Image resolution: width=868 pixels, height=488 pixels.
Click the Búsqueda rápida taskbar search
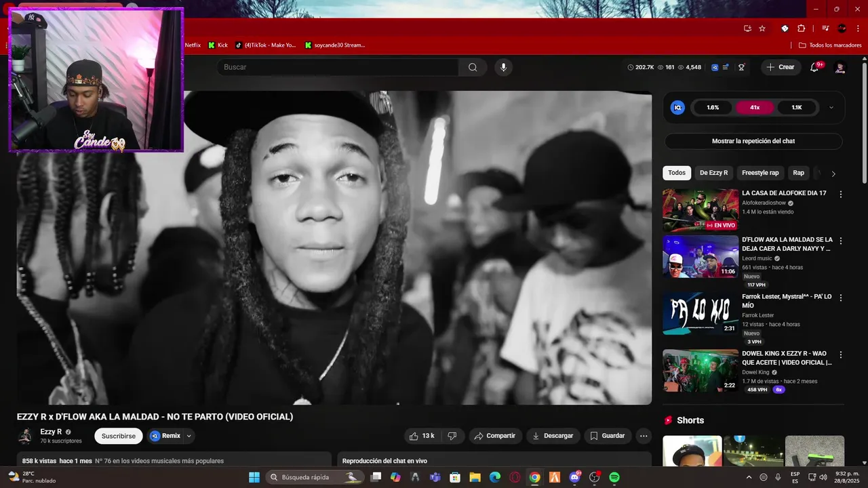coord(314,477)
